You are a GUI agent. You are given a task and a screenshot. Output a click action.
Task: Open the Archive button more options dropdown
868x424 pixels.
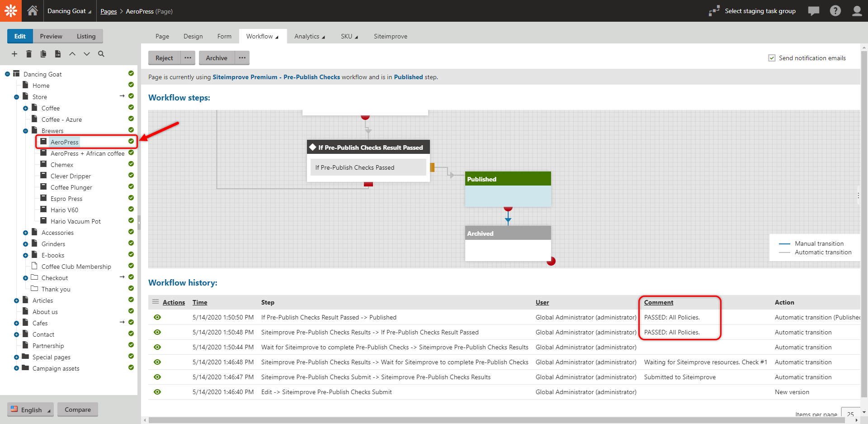point(242,58)
